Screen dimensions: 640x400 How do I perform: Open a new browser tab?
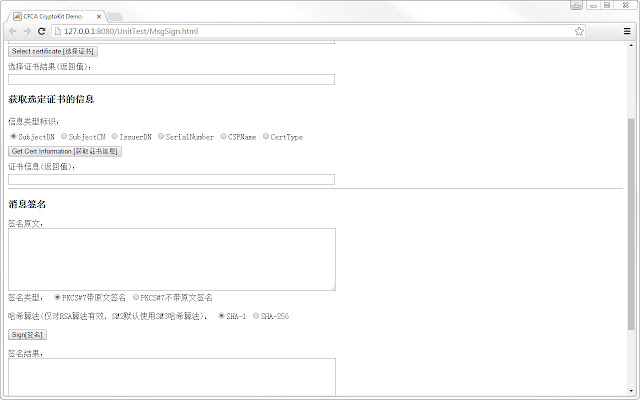tap(115, 17)
